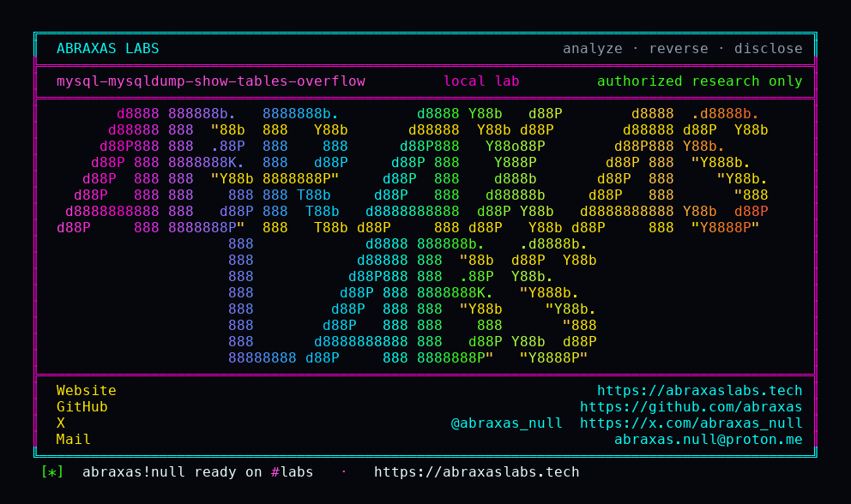
Task: Click the "local lab" label
Action: coord(481,81)
